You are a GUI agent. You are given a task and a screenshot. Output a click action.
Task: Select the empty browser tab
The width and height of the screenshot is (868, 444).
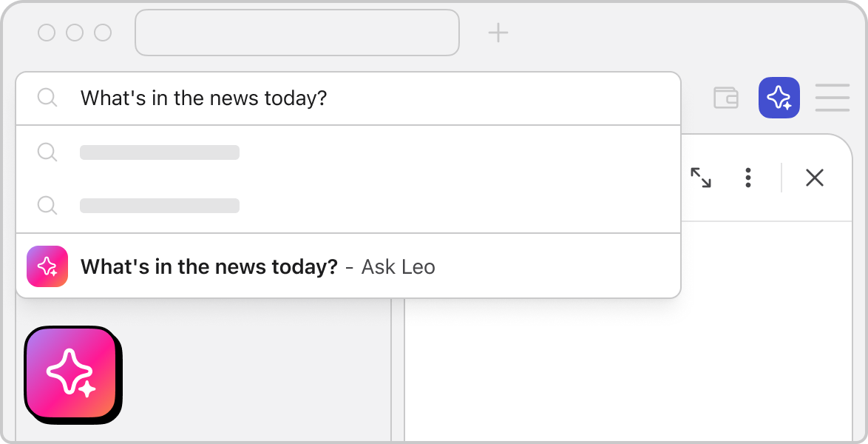pos(296,33)
